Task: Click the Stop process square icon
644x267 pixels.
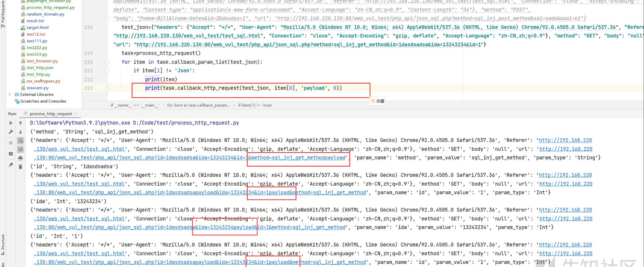Action: [11, 143]
